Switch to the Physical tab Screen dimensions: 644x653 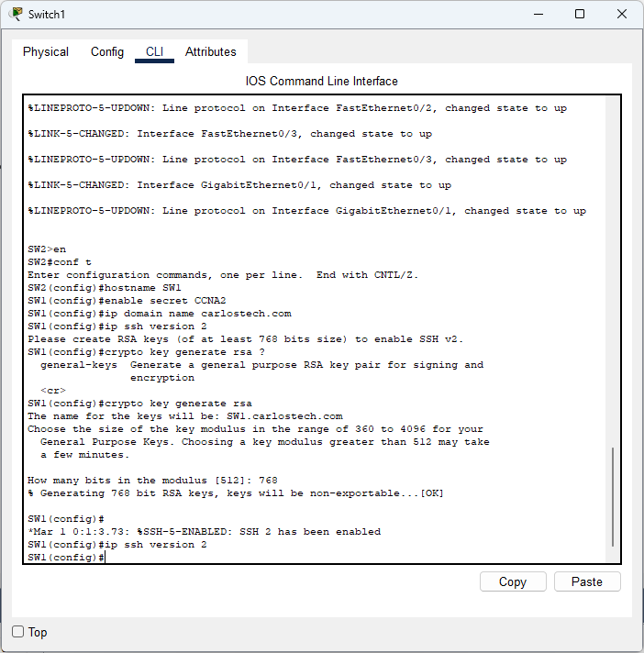[x=46, y=52]
